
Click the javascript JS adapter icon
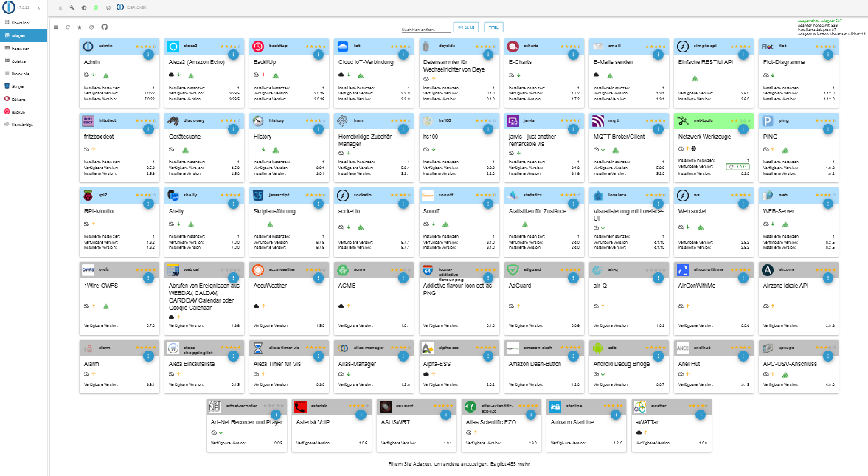point(258,196)
